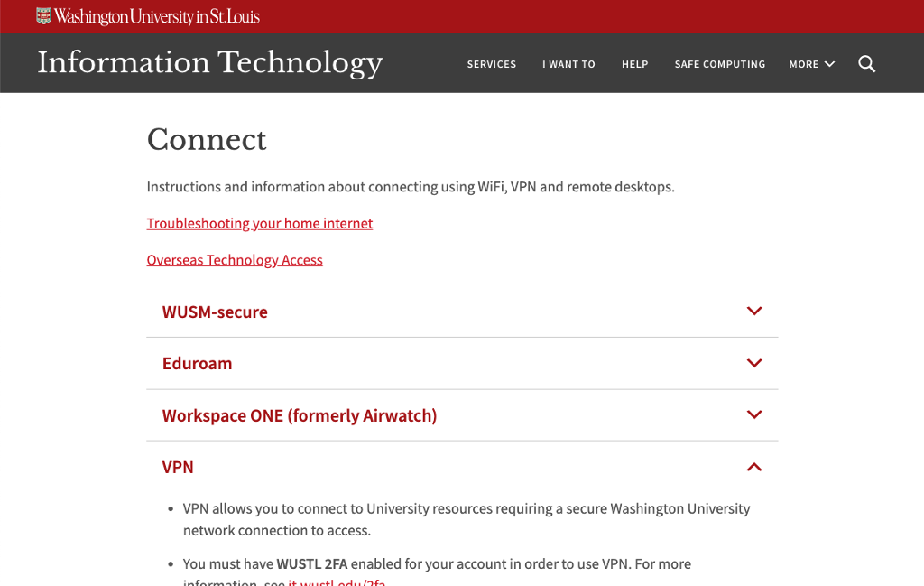Click the Eduroam accordion heading
This screenshot has width=924, height=586.
tap(197, 363)
